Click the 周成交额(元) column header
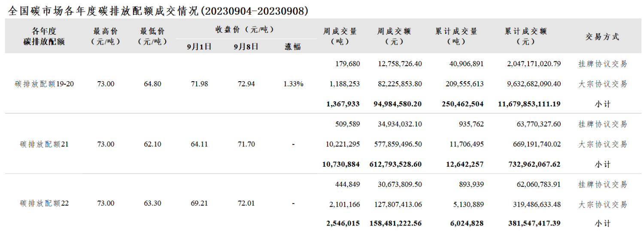 pyautogui.click(x=394, y=37)
